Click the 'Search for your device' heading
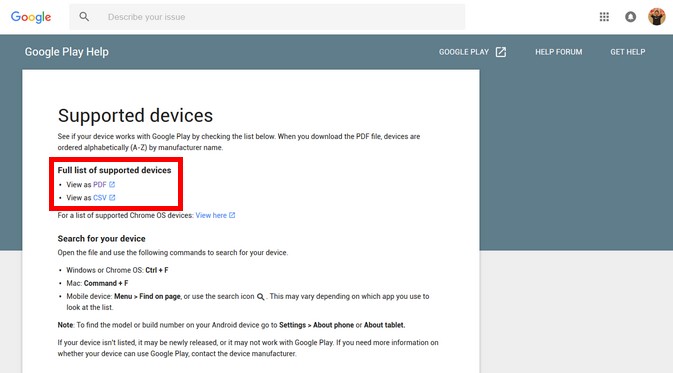 pos(101,239)
